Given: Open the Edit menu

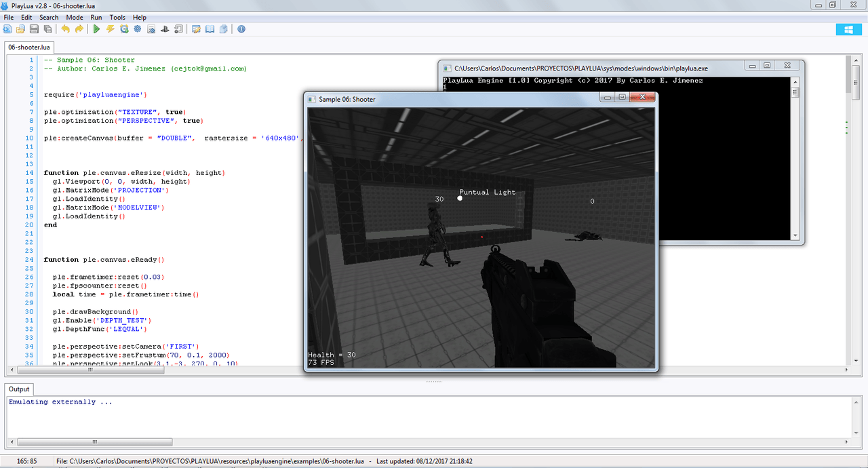Looking at the screenshot, I should [26, 17].
